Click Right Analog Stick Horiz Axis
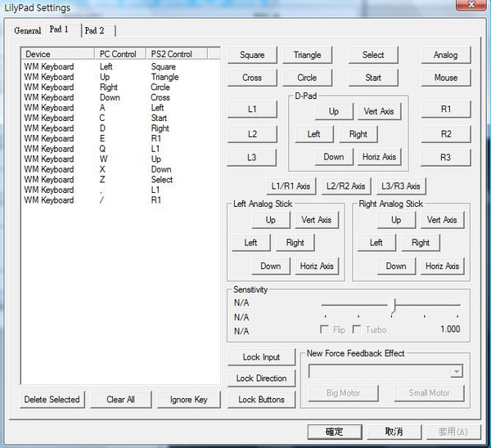 point(442,267)
